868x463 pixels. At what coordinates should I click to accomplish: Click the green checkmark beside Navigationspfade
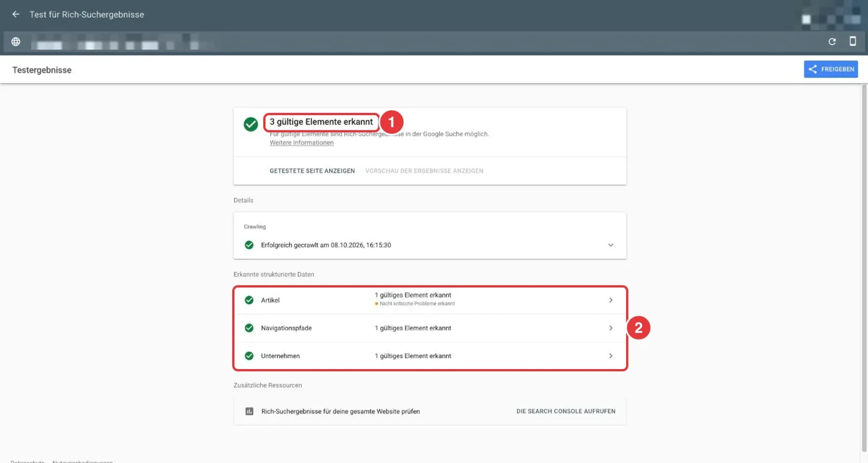pos(249,328)
